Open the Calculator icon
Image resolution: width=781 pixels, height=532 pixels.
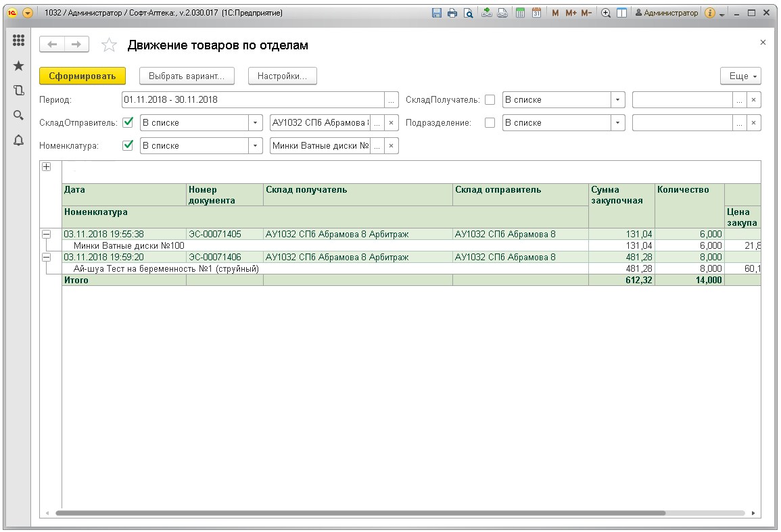click(x=520, y=13)
